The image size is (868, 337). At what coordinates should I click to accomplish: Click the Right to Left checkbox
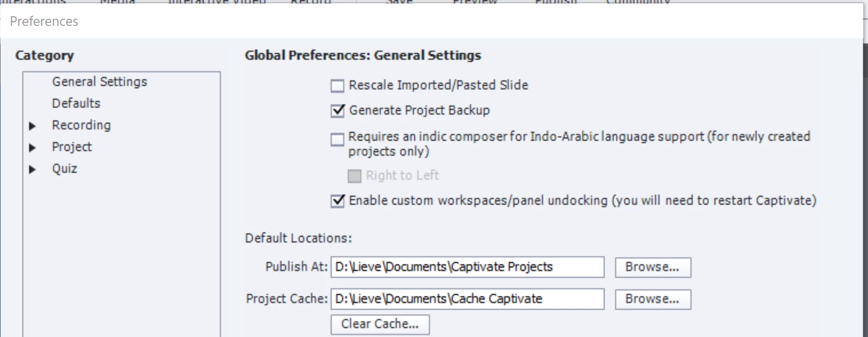[x=354, y=176]
